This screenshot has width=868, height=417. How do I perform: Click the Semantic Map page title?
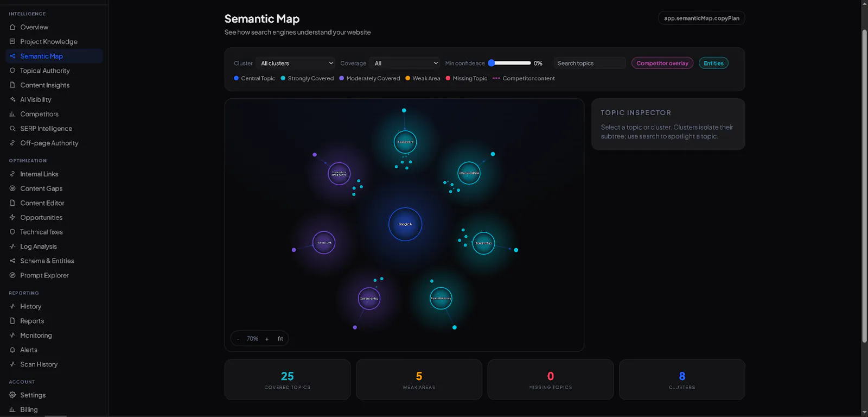tap(262, 18)
